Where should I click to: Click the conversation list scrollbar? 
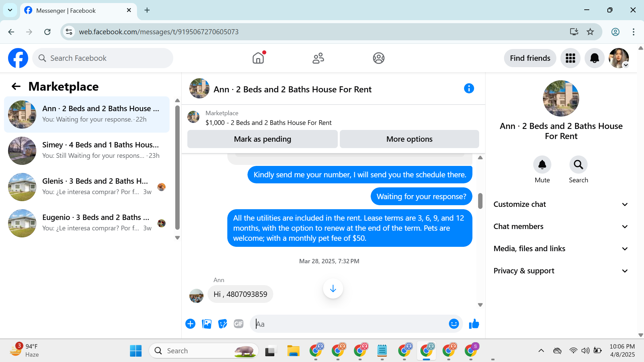[177, 168]
